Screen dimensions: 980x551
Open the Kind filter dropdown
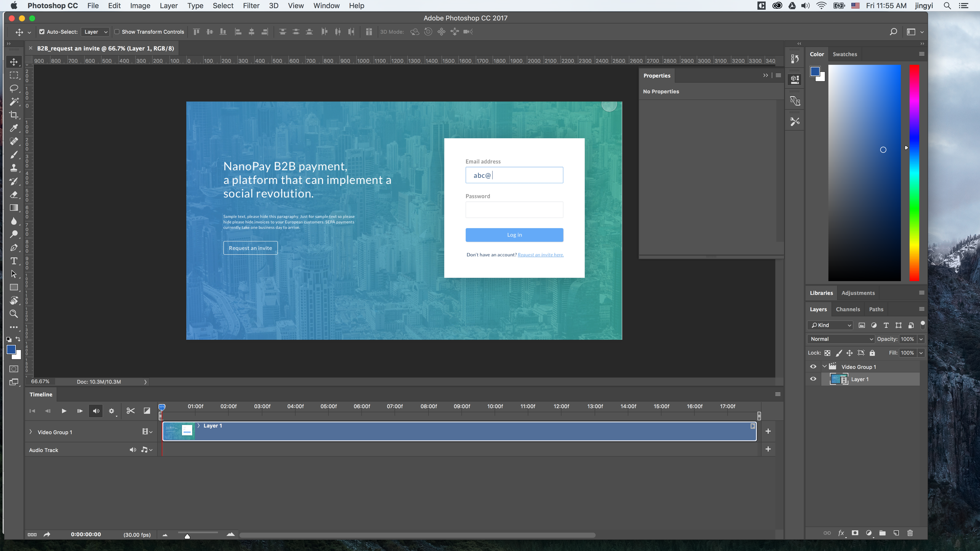point(830,325)
